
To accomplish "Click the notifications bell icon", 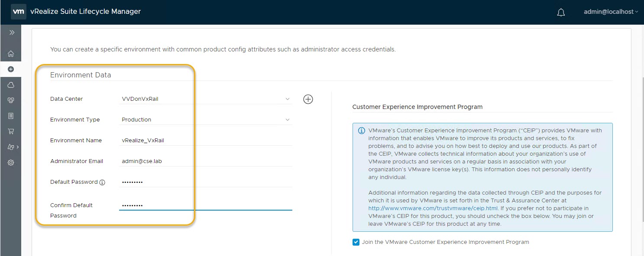I will 561,13.
